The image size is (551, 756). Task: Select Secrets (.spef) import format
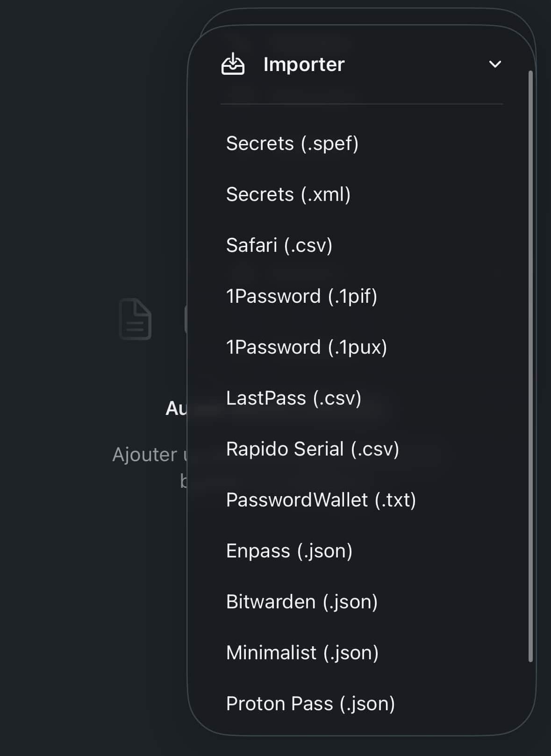click(x=293, y=143)
